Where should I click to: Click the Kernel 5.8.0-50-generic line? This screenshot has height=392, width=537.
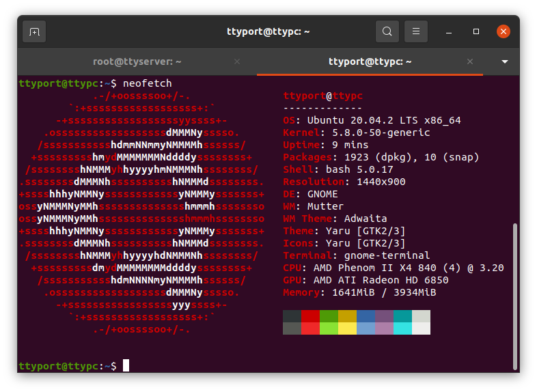click(357, 133)
